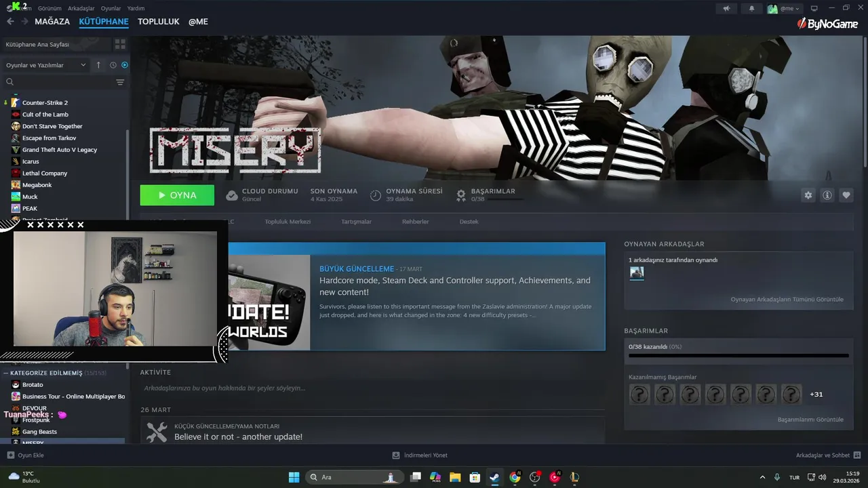Go forward with the right arrow
Screen dimensions: 868x488
point(24,22)
